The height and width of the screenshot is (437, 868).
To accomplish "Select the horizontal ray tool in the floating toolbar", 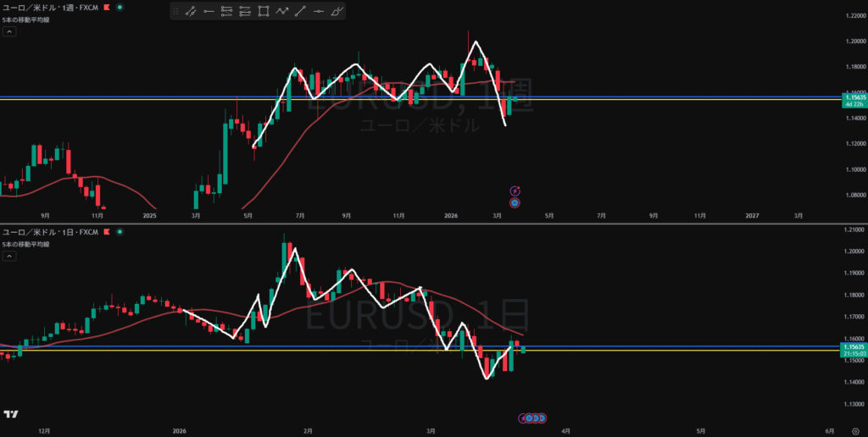I will (209, 12).
